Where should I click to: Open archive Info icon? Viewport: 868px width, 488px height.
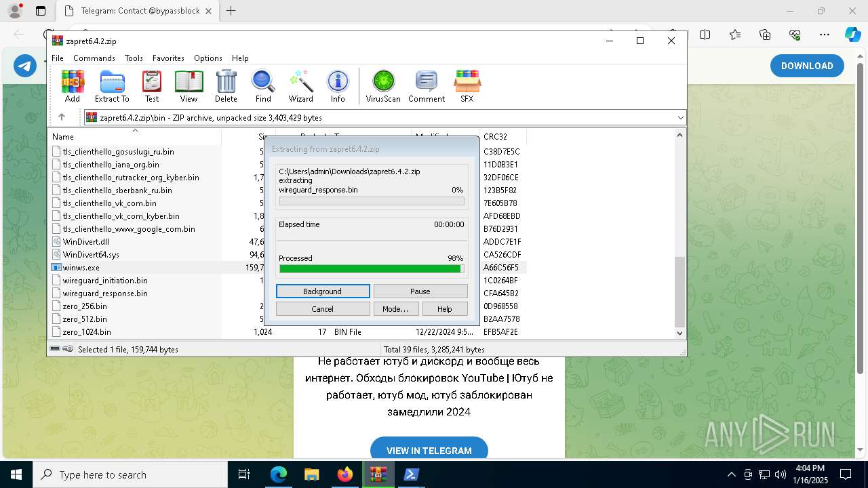[x=338, y=86]
